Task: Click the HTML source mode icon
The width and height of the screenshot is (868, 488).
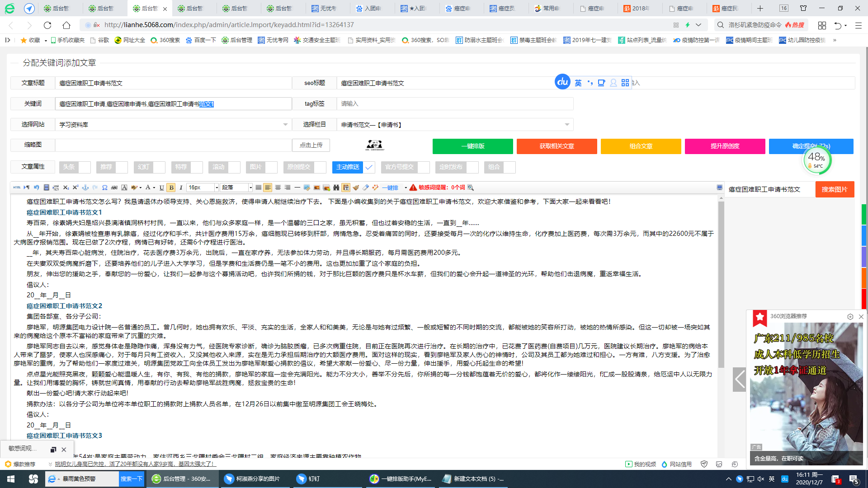Action: (x=17, y=188)
